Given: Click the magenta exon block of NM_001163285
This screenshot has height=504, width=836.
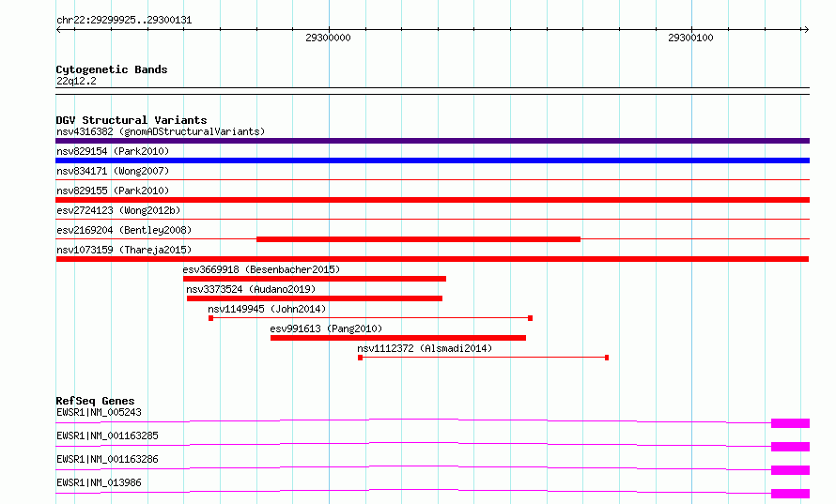Looking at the screenshot, I should (x=790, y=447).
